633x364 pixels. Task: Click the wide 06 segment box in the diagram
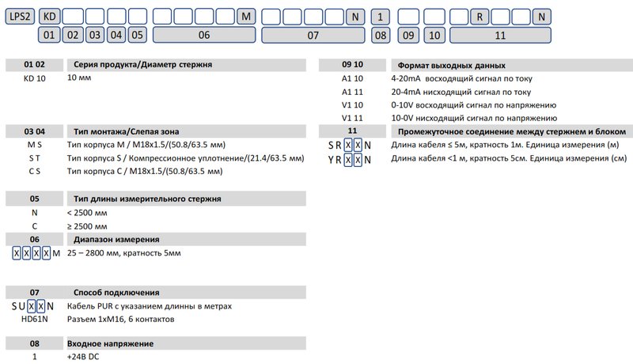coord(204,35)
